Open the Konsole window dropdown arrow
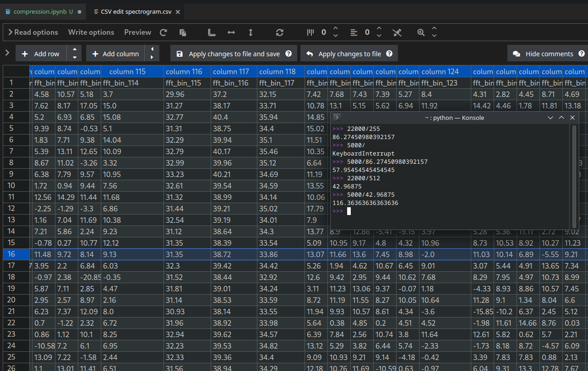Screen dimensions: 588x371 (x=550, y=118)
